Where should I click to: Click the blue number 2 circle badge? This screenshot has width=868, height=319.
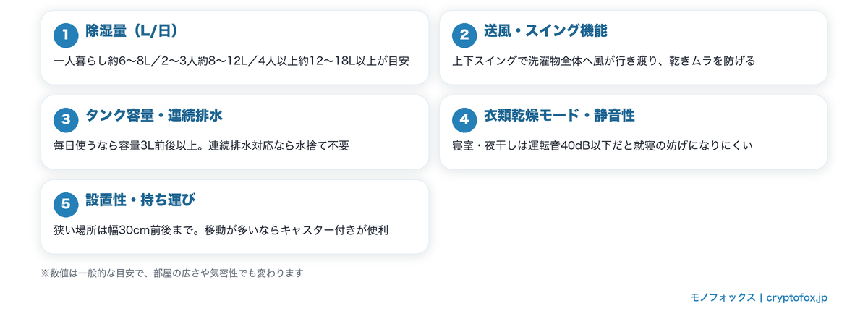coord(464,35)
